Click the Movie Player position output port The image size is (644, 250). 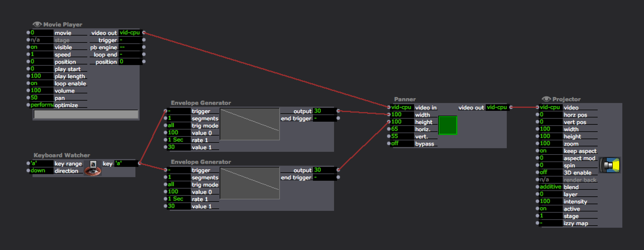click(144, 61)
